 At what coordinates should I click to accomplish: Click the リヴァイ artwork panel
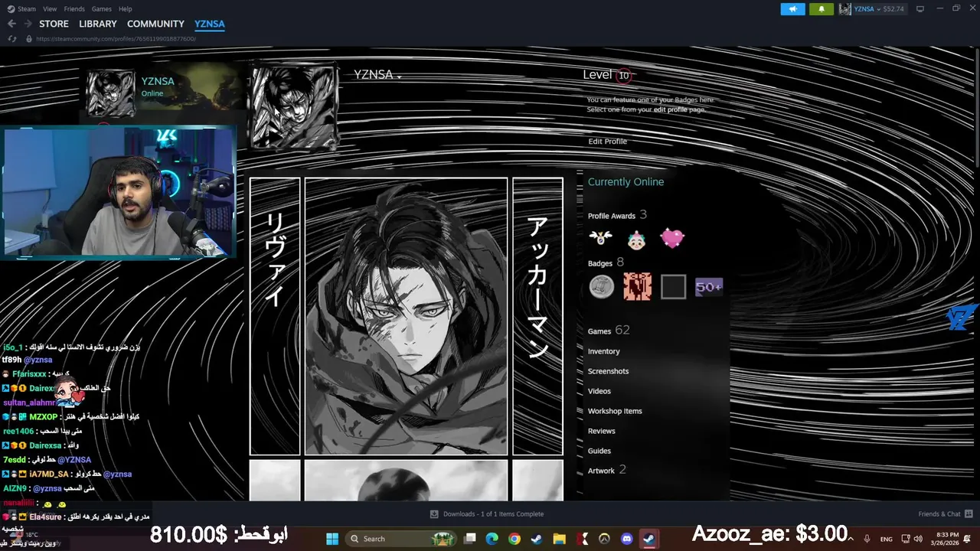[x=275, y=317]
